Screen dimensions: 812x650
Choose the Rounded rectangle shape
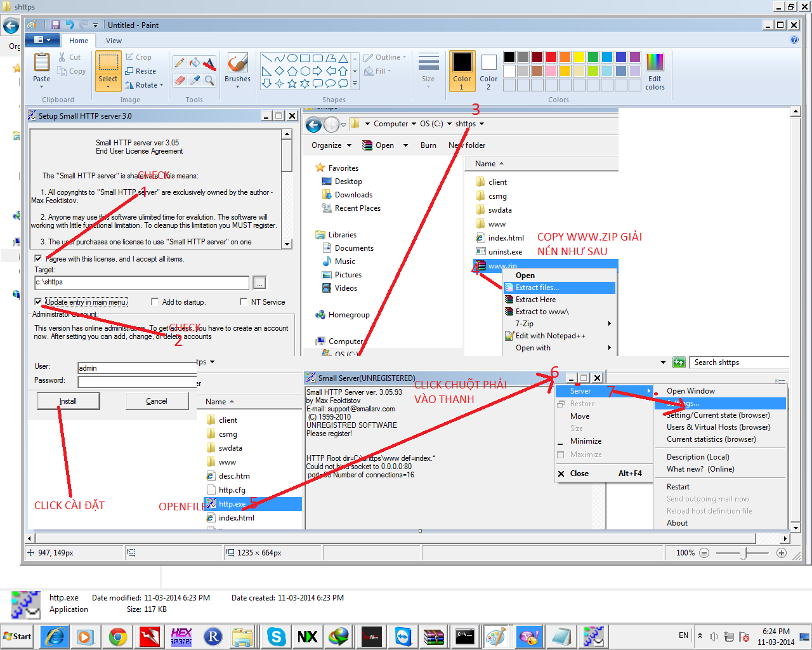tap(318, 58)
